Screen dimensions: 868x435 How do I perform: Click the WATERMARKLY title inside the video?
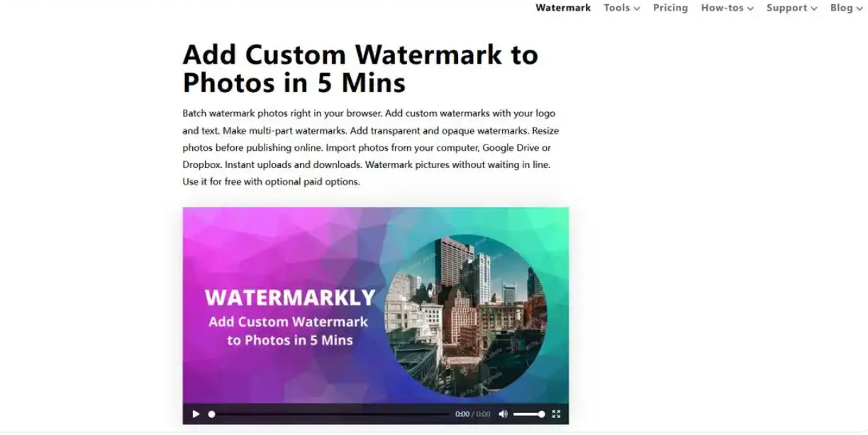[x=290, y=297]
